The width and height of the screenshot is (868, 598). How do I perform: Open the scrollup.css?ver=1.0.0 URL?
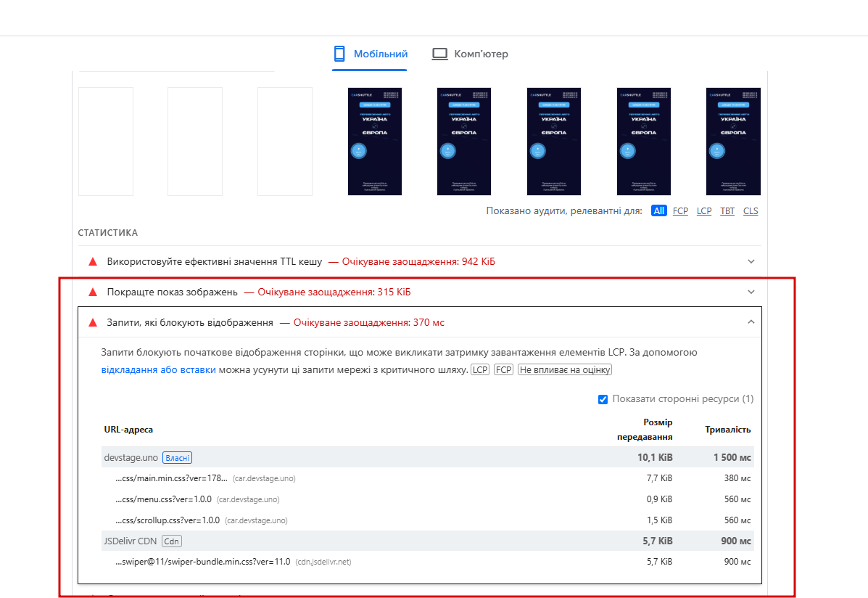(168, 520)
